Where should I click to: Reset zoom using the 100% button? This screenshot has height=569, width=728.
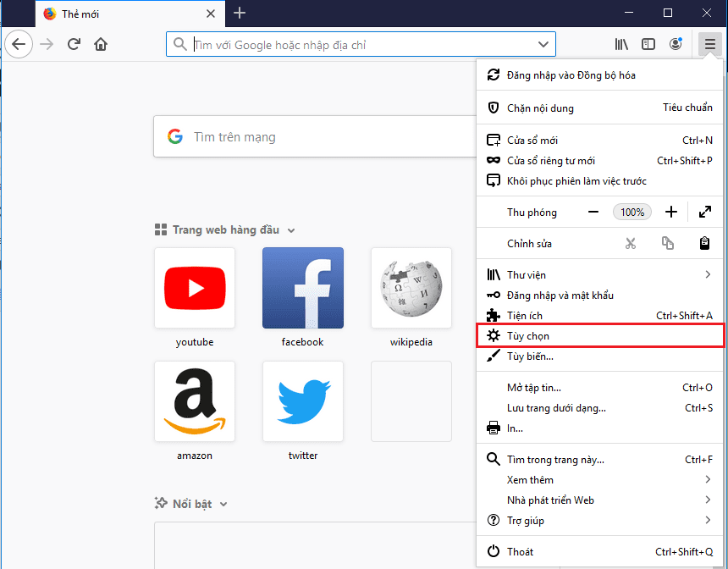point(632,213)
